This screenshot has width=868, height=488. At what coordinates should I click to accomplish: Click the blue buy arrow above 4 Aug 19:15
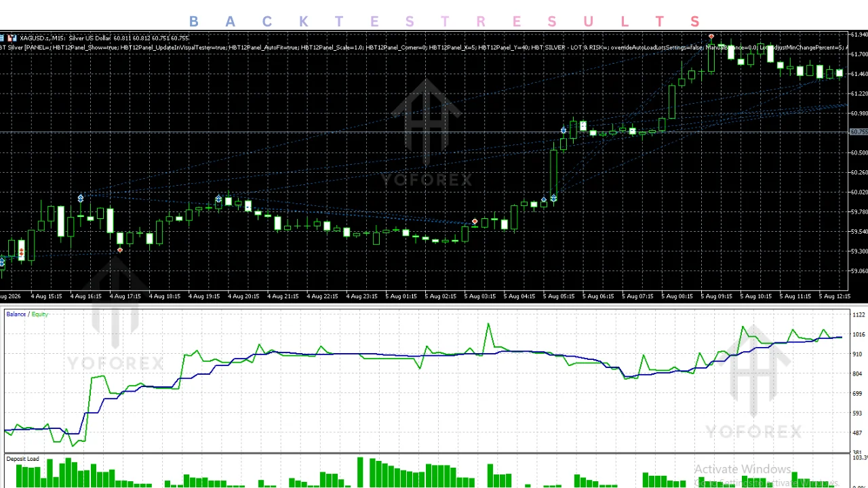coord(218,200)
